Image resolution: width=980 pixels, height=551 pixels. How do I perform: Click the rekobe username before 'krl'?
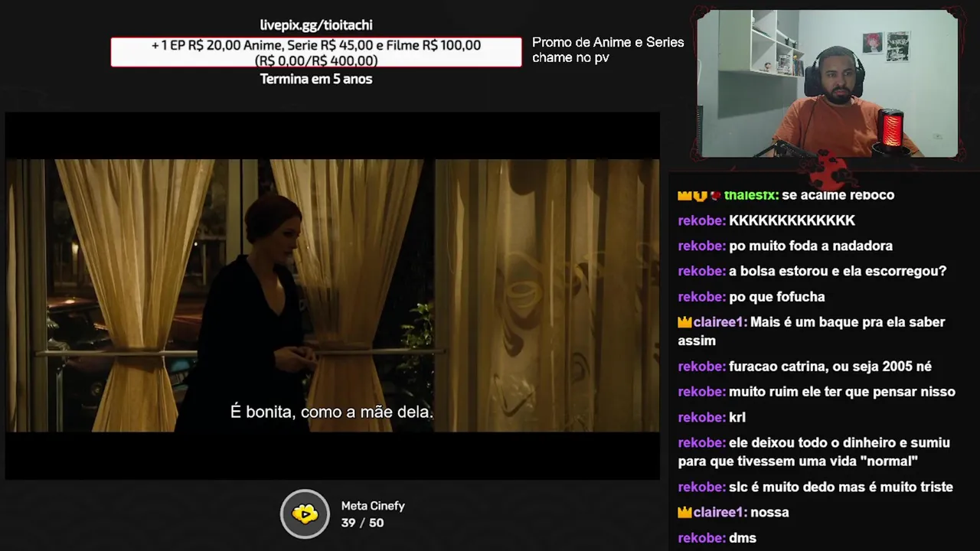[701, 417]
